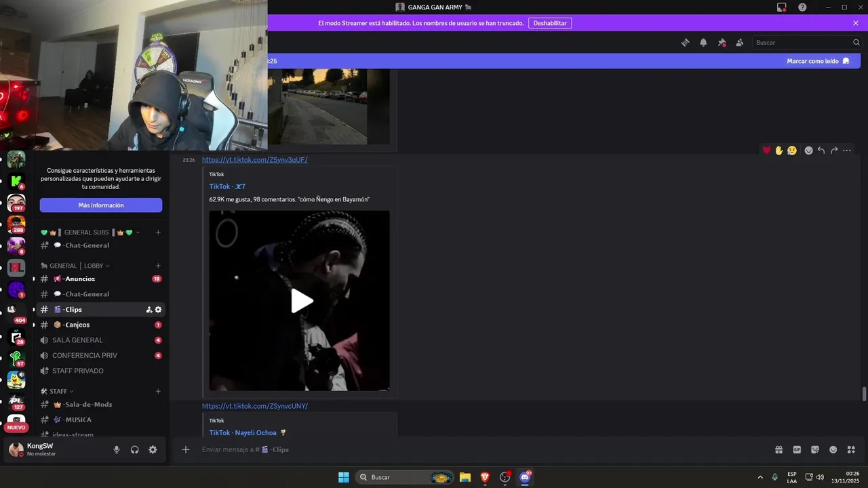Create invite for Clips channel

click(x=149, y=310)
